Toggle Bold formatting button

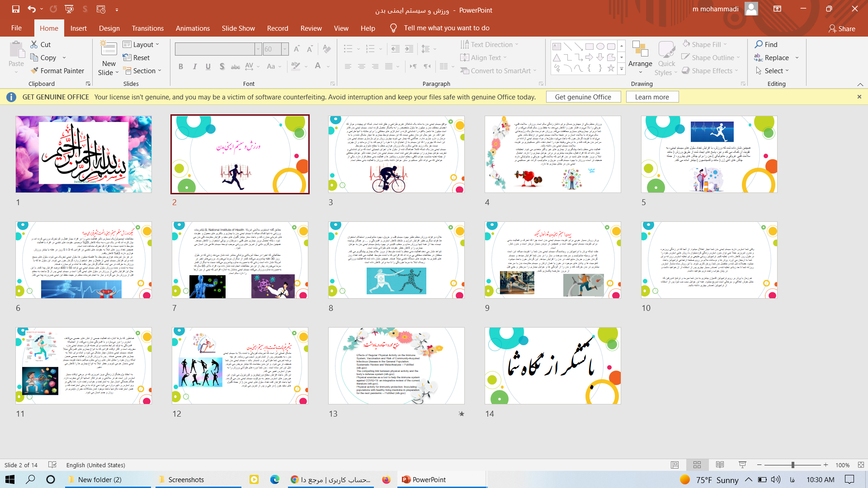(x=181, y=66)
